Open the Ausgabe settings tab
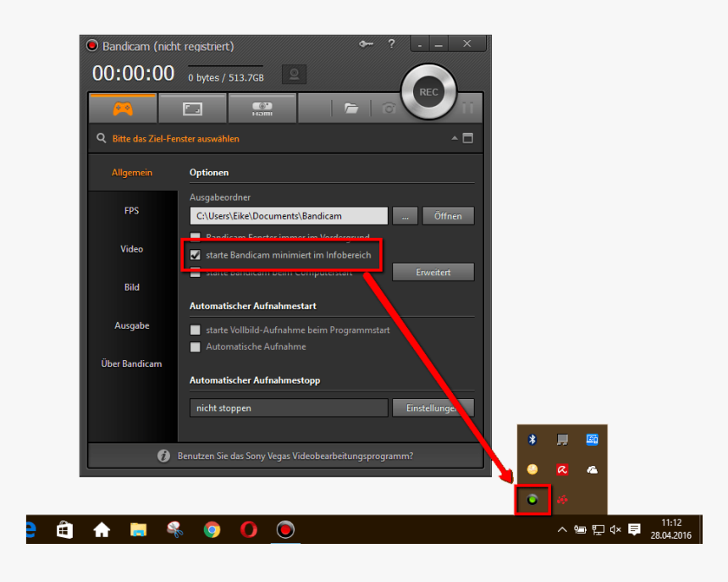728x582 pixels. click(x=132, y=325)
